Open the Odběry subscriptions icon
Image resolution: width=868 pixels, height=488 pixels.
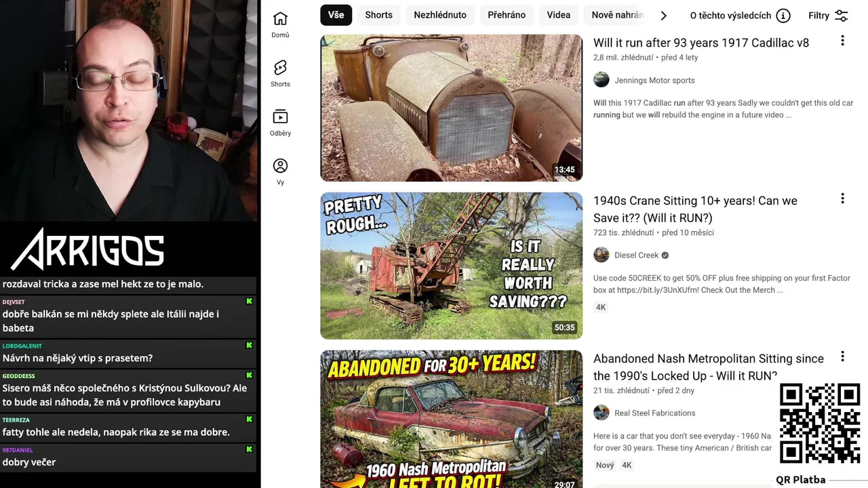[x=280, y=117]
